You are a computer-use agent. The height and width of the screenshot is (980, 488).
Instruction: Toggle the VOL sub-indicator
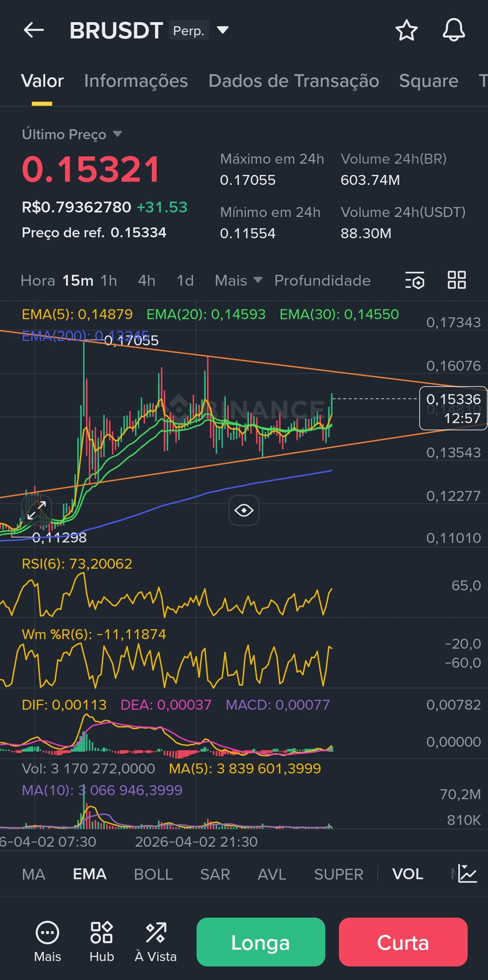click(x=408, y=874)
